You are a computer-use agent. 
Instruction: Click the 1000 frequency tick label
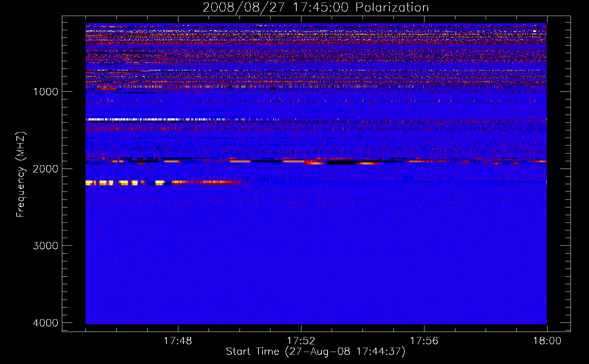(46, 92)
